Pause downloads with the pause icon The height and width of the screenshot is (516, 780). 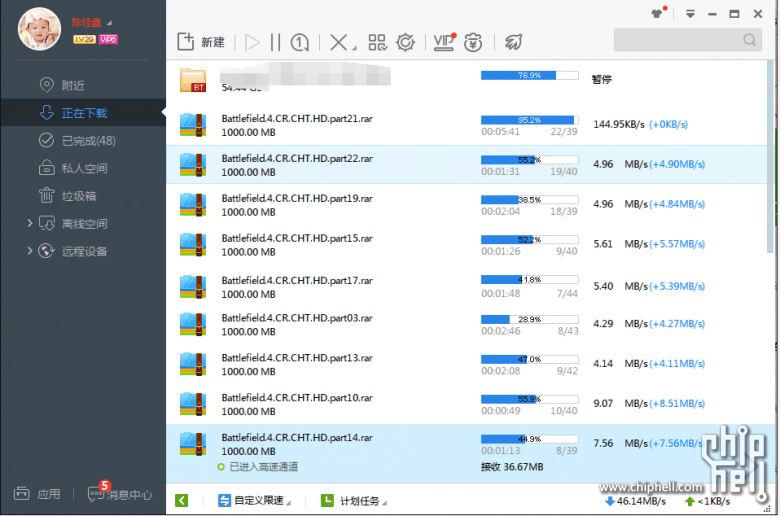tap(275, 42)
